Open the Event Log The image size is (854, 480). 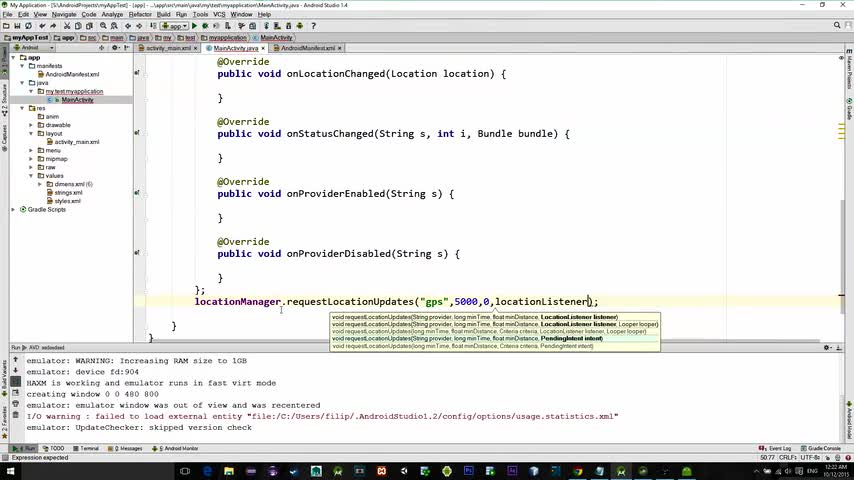click(775, 448)
